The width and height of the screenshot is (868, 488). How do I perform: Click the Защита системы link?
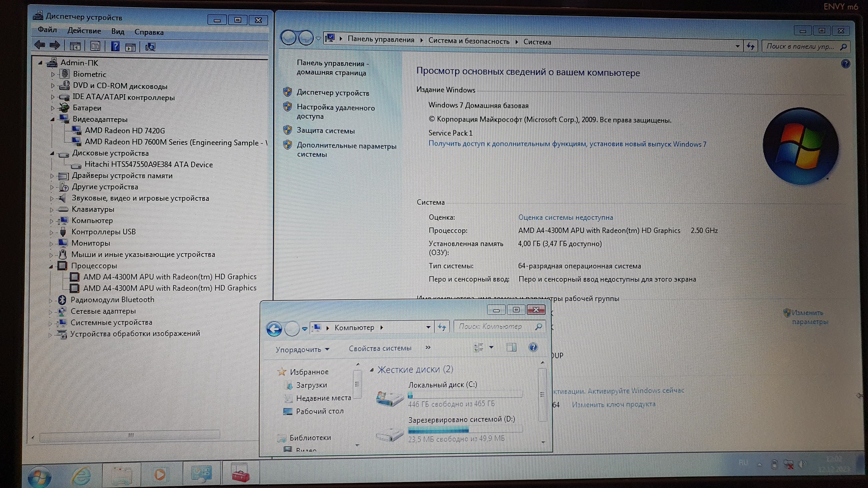pyautogui.click(x=325, y=131)
